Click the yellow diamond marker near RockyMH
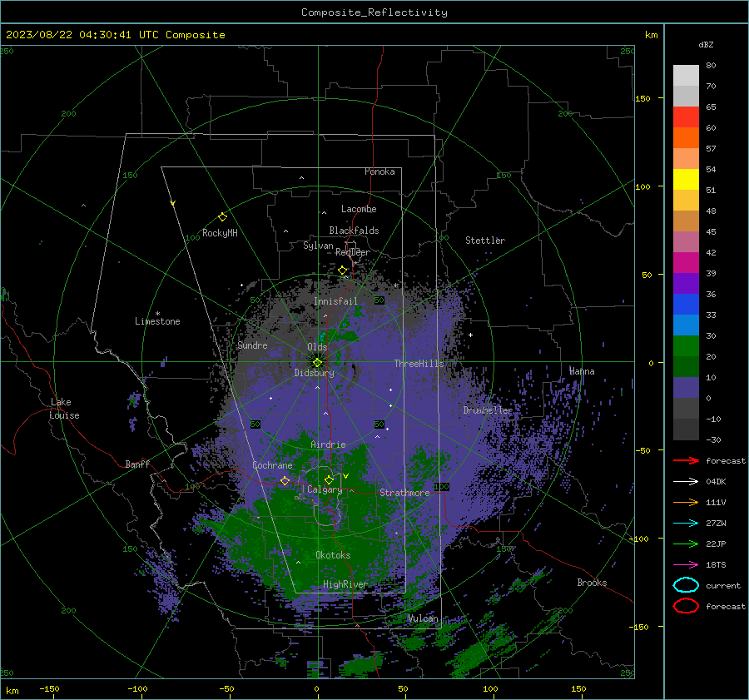This screenshot has width=749, height=700. pos(222,217)
